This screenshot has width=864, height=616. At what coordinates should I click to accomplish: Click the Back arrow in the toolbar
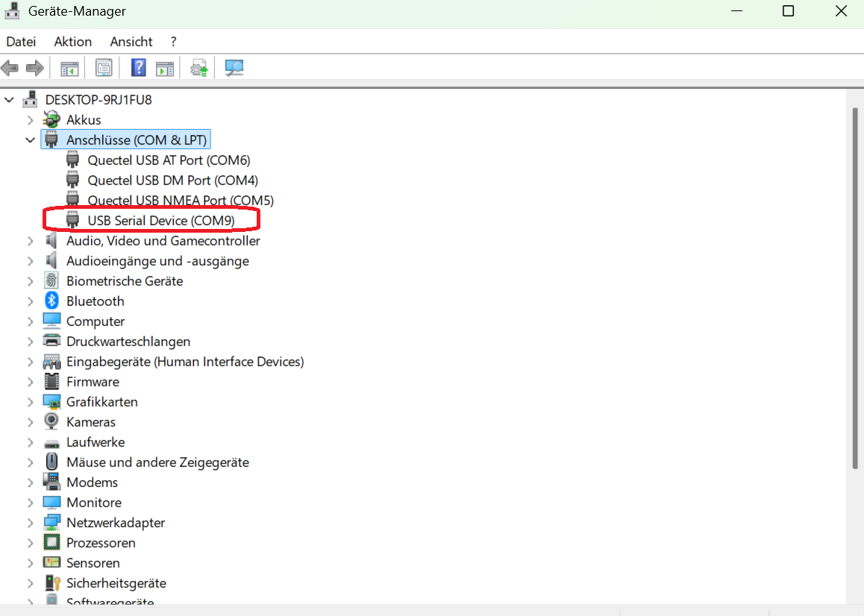(10, 69)
